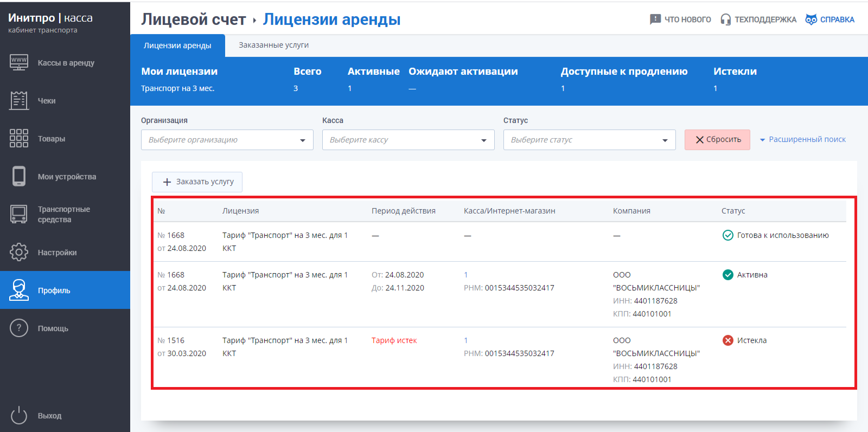
Task: Click Лицевой счет breadcrumb
Action: 194,20
